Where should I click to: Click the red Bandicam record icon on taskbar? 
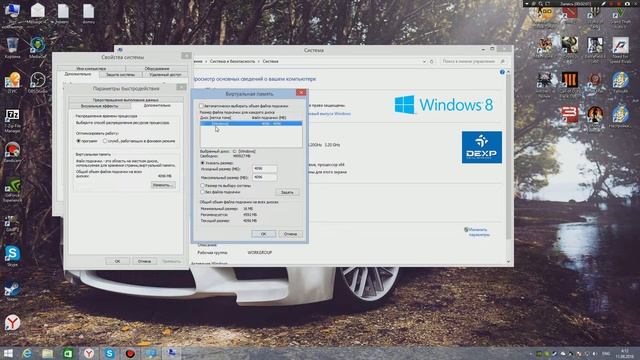pos(130,353)
